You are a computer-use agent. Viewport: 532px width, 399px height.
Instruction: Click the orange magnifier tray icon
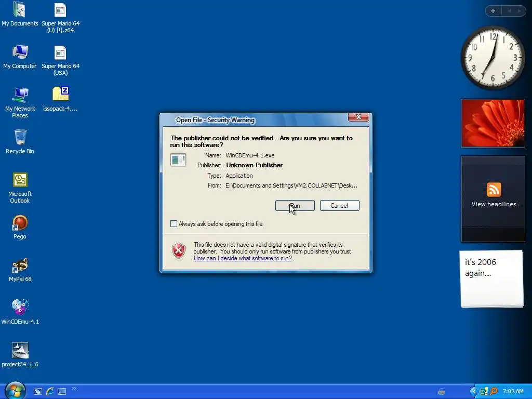click(x=494, y=392)
